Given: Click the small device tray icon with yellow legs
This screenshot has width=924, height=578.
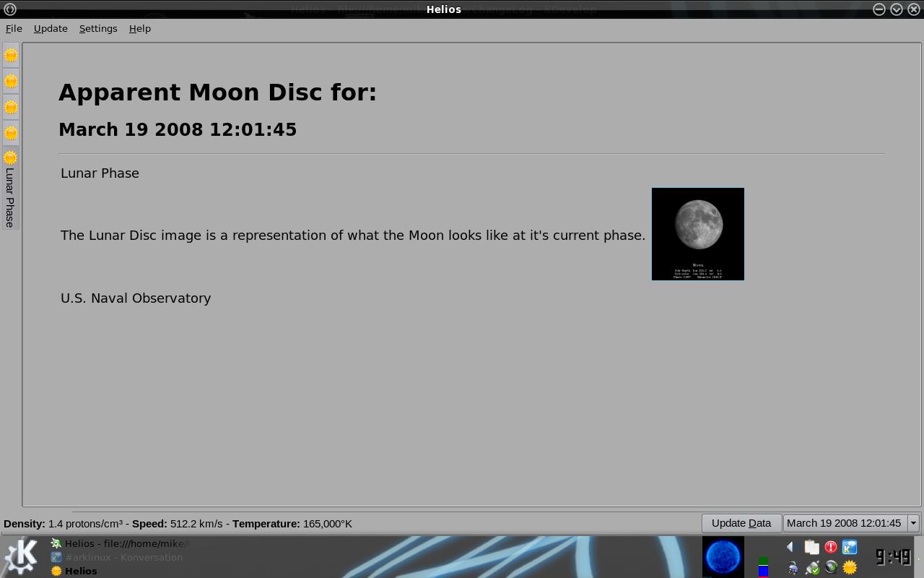Looking at the screenshot, I should 793,568.
